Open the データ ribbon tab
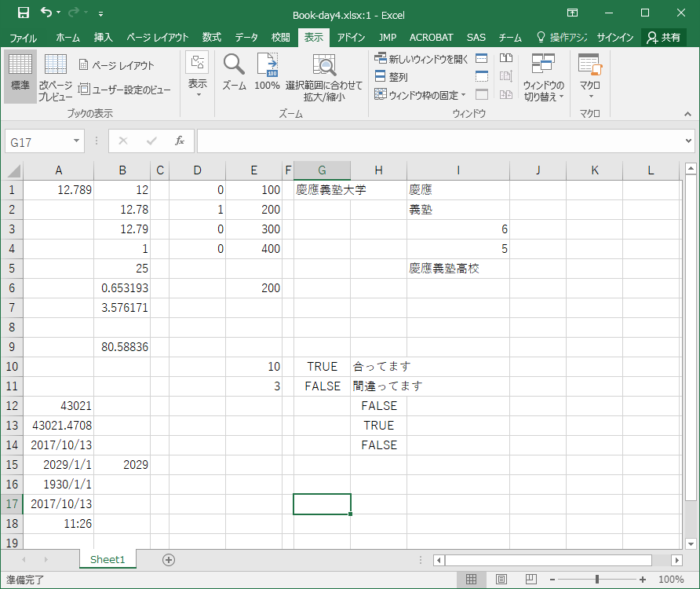Viewport: 700px width, 589px height. 246,38
